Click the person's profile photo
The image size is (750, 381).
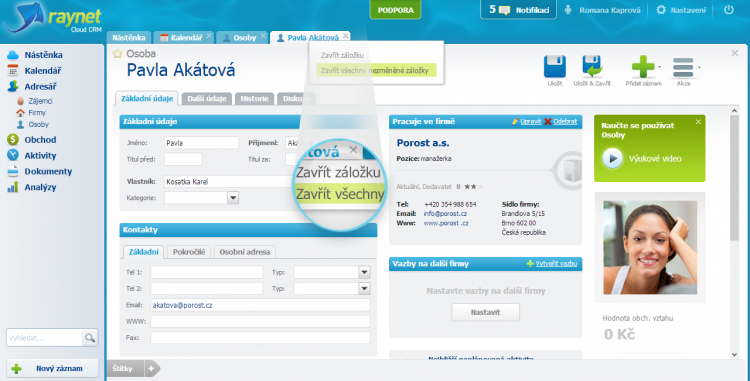coord(650,247)
